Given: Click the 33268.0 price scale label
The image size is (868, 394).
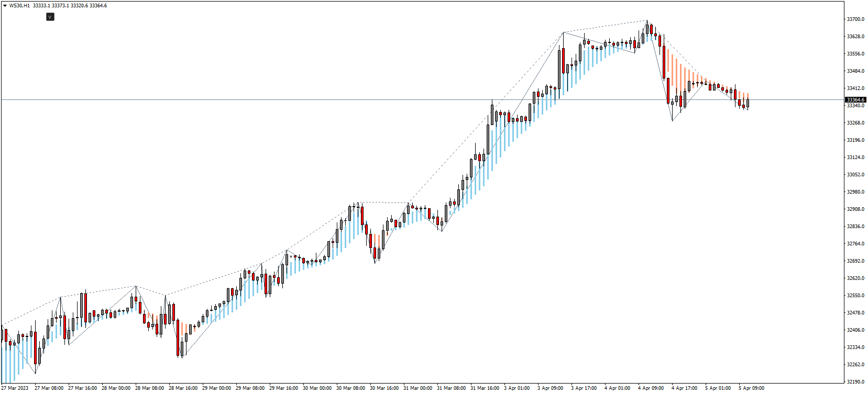Looking at the screenshot, I should click(855, 123).
